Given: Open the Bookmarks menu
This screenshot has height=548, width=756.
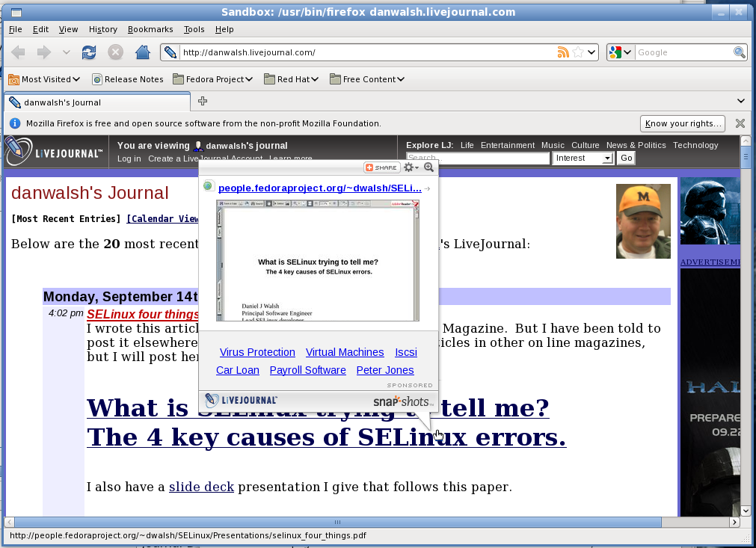Looking at the screenshot, I should (150, 29).
